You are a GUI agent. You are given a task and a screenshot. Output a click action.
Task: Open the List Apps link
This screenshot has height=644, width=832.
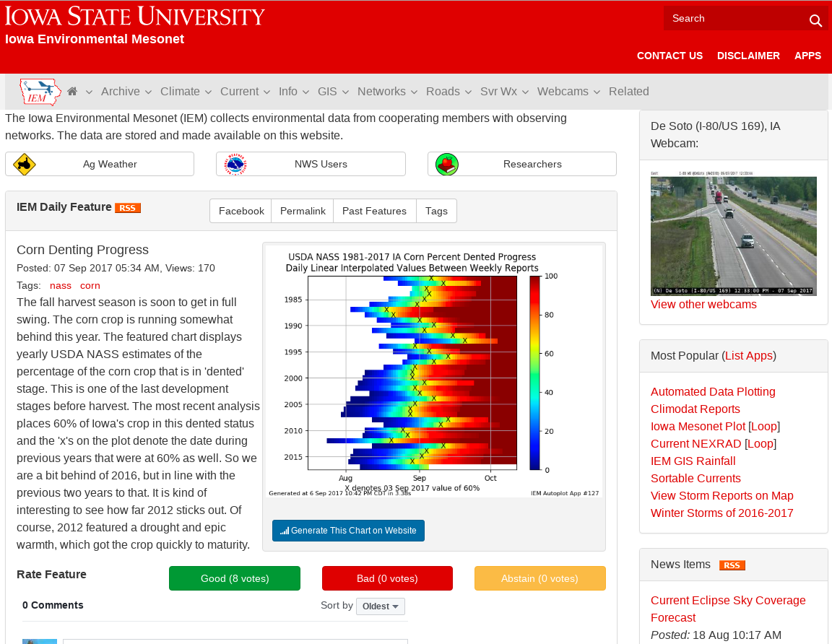tap(749, 355)
